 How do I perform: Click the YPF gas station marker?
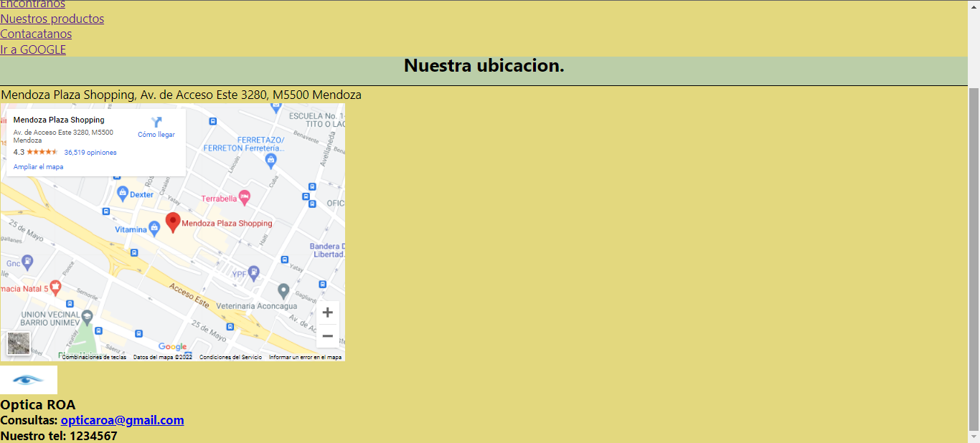[253, 273]
